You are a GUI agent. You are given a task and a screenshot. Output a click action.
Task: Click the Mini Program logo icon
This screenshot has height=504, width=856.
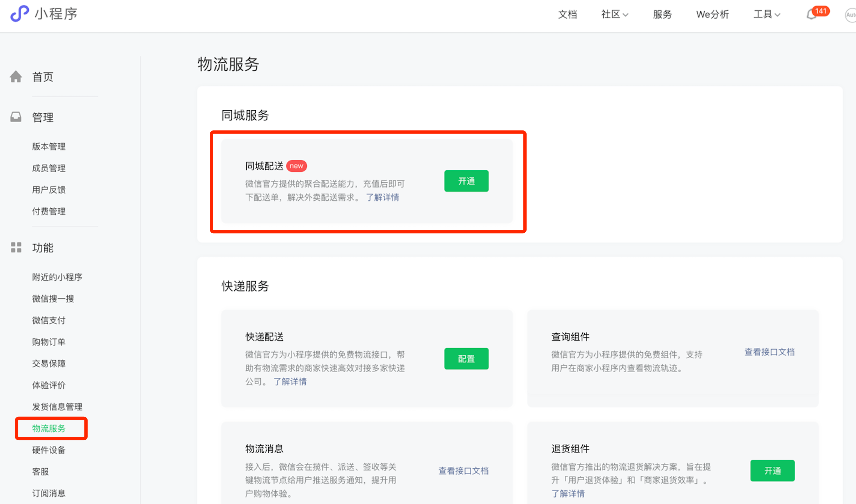point(19,13)
